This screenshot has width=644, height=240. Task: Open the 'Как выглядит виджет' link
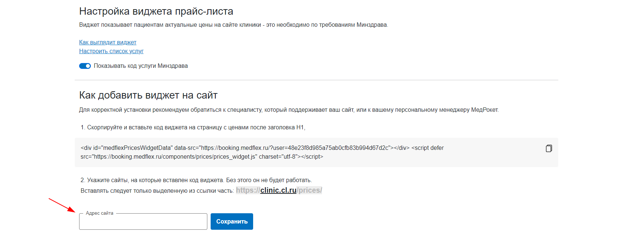(108, 43)
